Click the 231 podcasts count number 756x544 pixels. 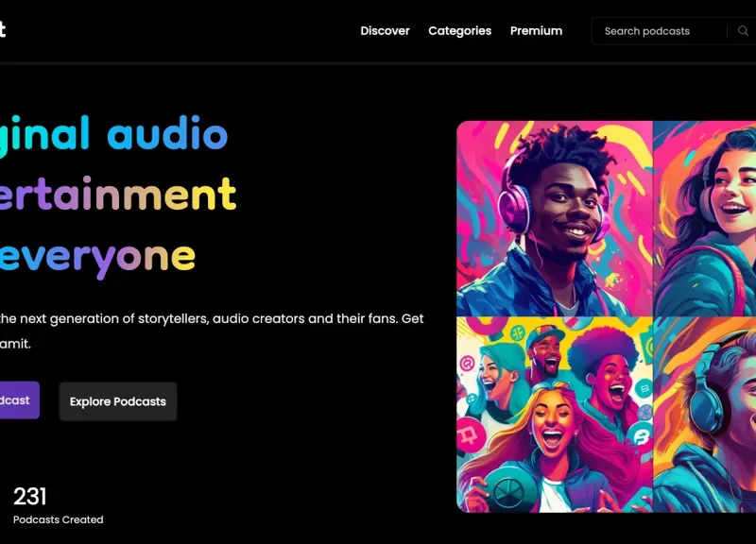click(30, 497)
